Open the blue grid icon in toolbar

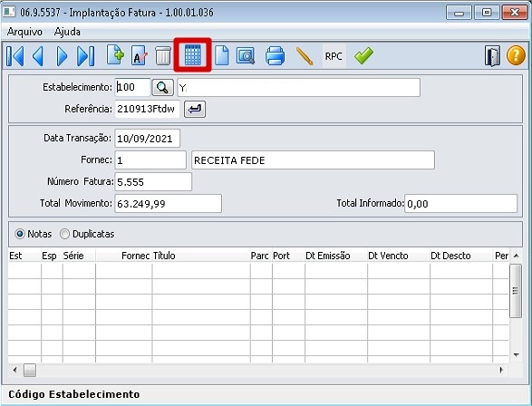[193, 55]
